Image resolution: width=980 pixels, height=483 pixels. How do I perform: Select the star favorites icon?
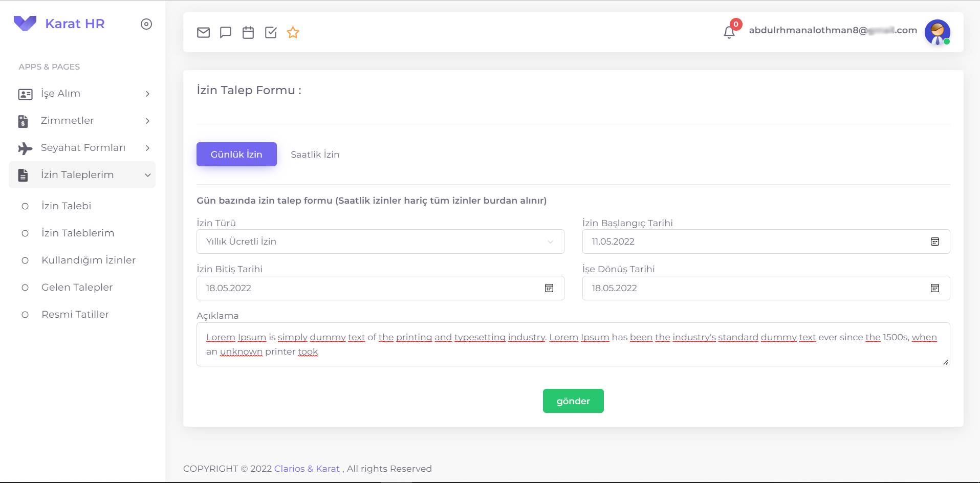[x=293, y=32]
